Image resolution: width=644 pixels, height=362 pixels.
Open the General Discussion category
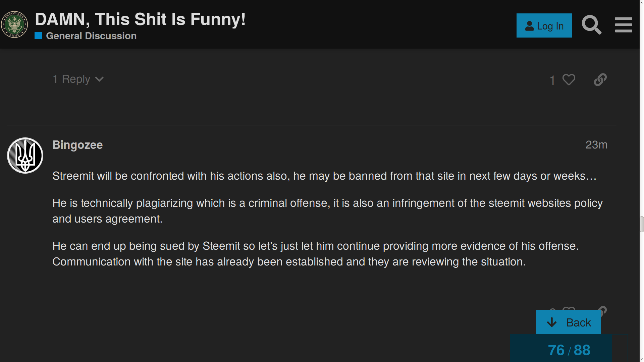pos(91,36)
